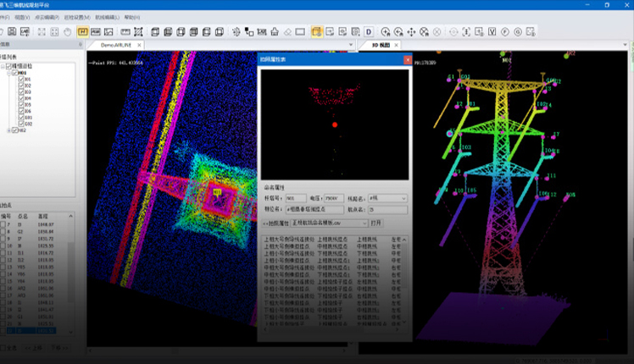Toggle the top root checkbox in tree
This screenshot has width=634, height=364.
[10, 65]
